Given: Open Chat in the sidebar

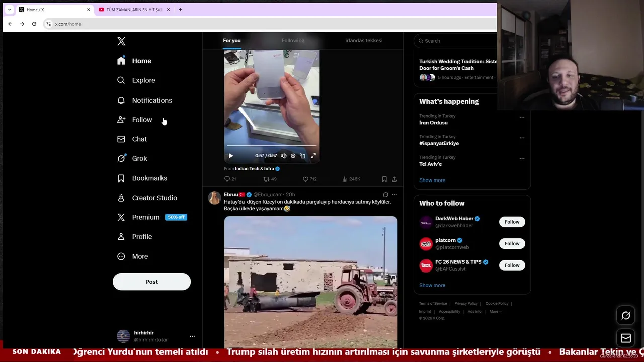Looking at the screenshot, I should point(132,139).
